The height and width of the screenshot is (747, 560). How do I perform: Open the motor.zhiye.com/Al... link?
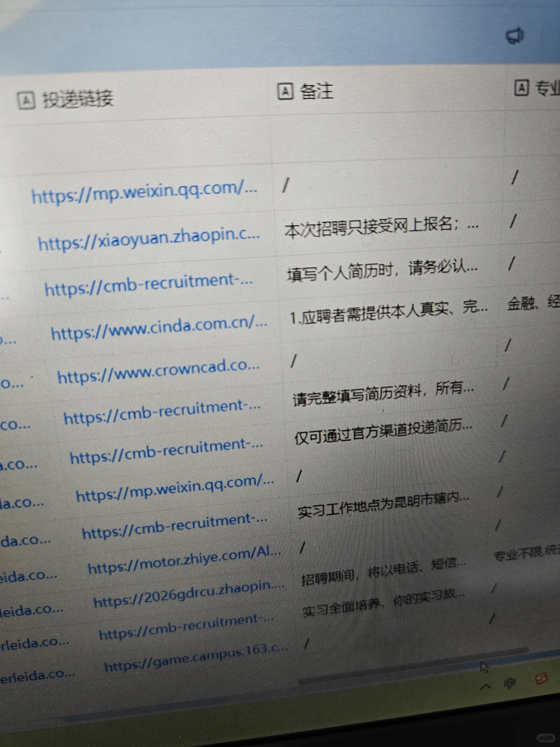[184, 559]
